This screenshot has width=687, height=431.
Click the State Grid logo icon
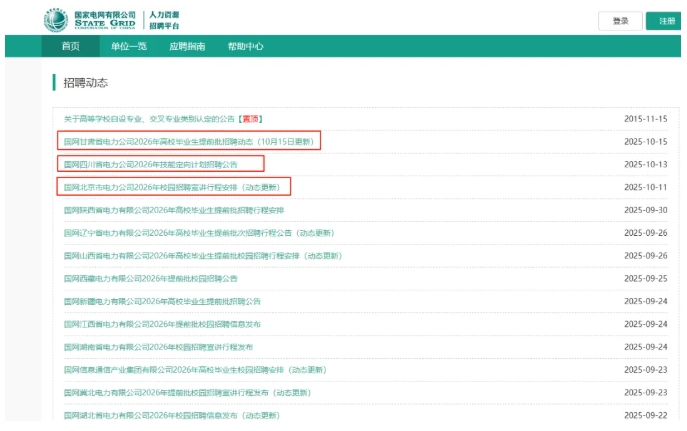(x=56, y=20)
